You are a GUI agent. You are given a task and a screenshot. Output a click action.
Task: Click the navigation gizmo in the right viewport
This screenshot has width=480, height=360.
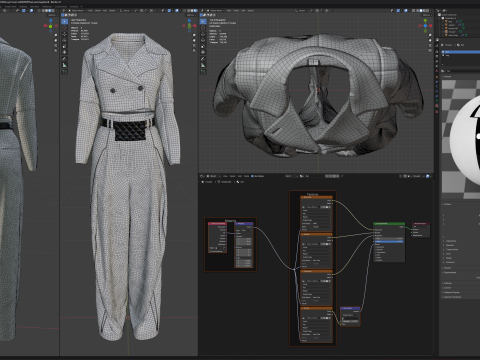click(x=425, y=26)
